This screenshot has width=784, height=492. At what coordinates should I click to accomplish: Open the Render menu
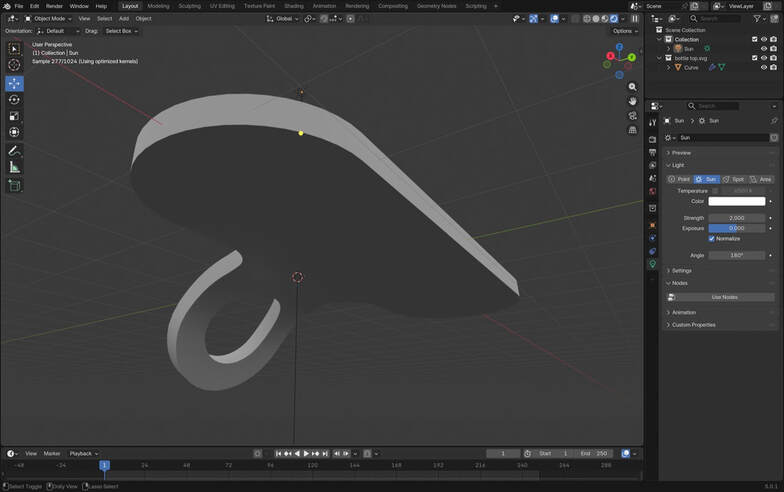tap(55, 6)
